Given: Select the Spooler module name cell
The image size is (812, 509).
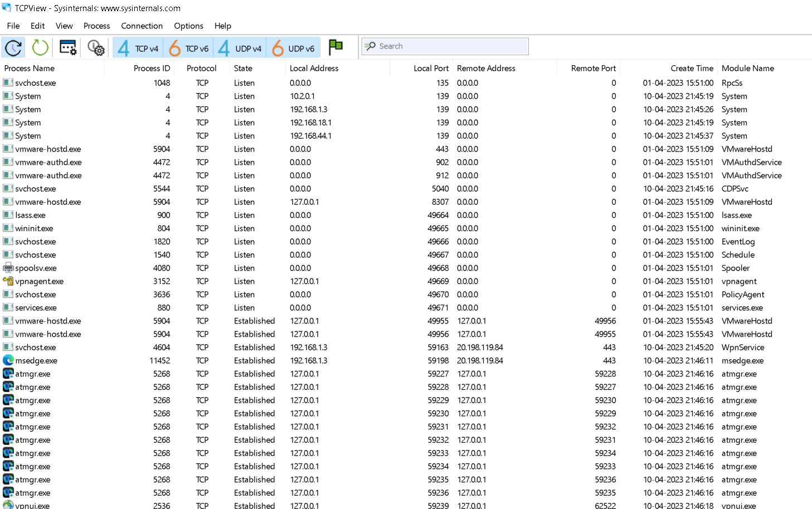Looking at the screenshot, I should [736, 268].
